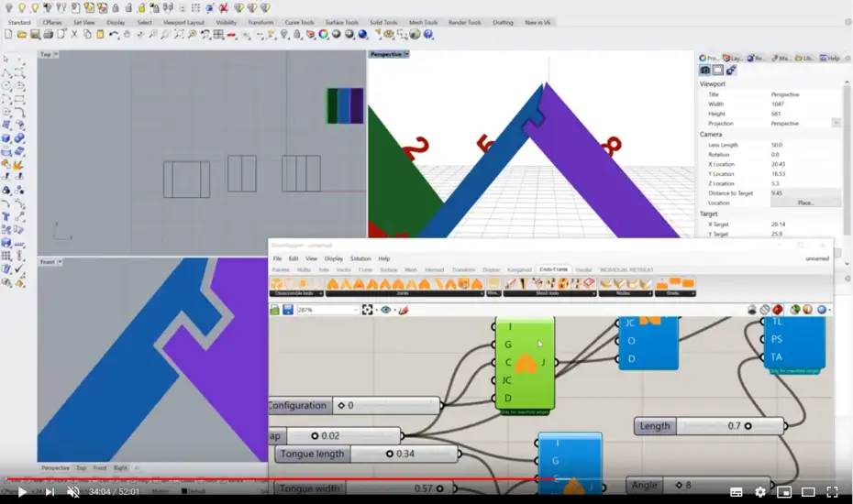Screen dimensions: 853x504
Task: Click the red shaded preview icon in Grasshopper
Action: 778,310
